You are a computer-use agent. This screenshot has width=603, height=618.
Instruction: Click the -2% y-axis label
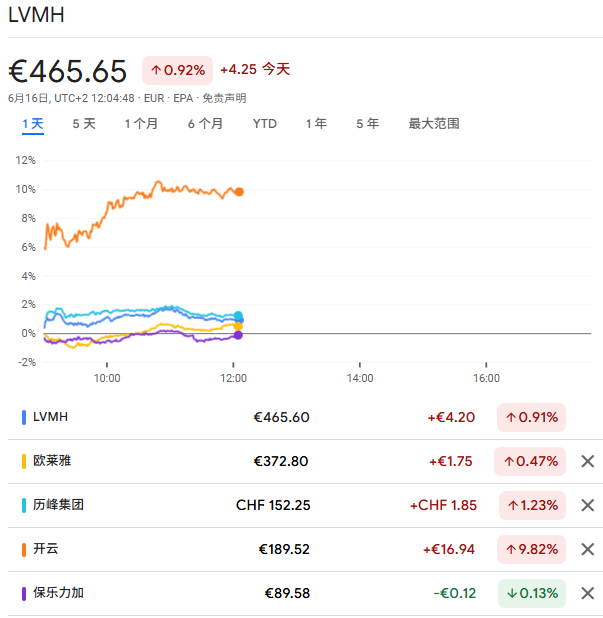tap(27, 362)
